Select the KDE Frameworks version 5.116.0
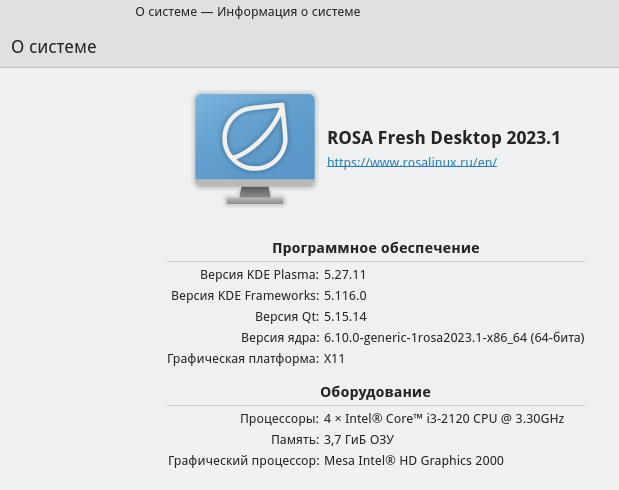Image resolution: width=619 pixels, height=490 pixels. 345,295
